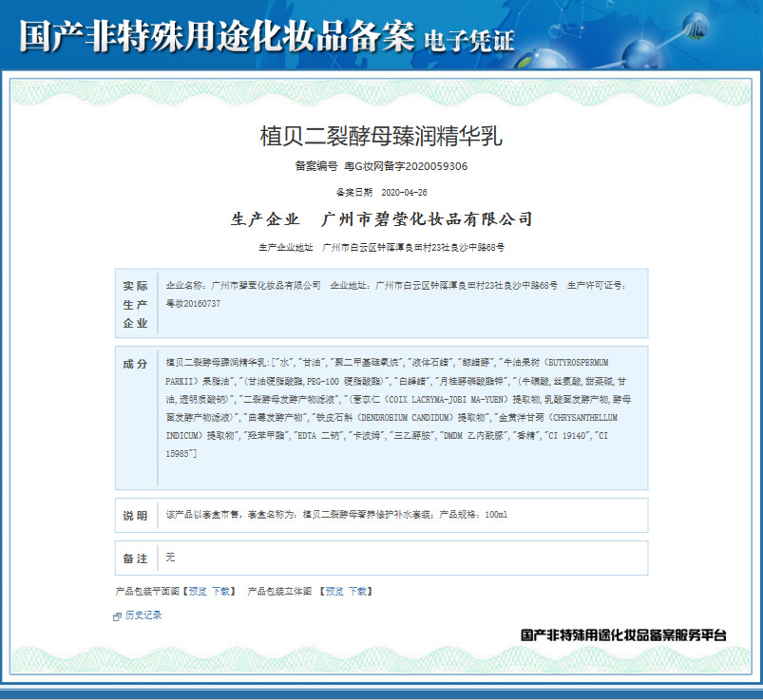Click the 生产企业 heading label
The image size is (763, 700).
tap(265, 218)
